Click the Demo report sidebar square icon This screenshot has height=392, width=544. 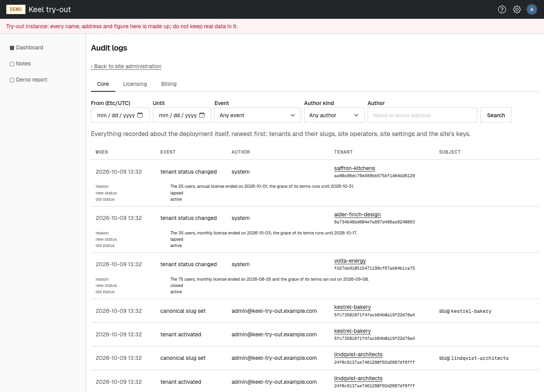coord(12,80)
